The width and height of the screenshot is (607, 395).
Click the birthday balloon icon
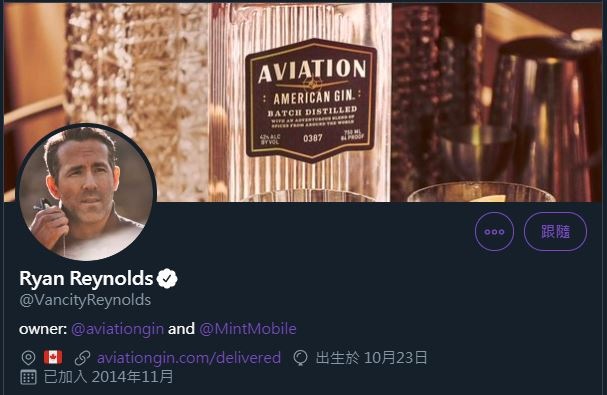[x=300, y=358]
